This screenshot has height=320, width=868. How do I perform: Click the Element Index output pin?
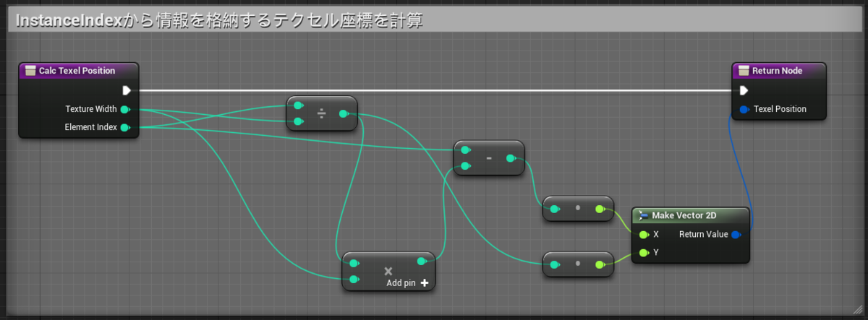[x=124, y=128]
